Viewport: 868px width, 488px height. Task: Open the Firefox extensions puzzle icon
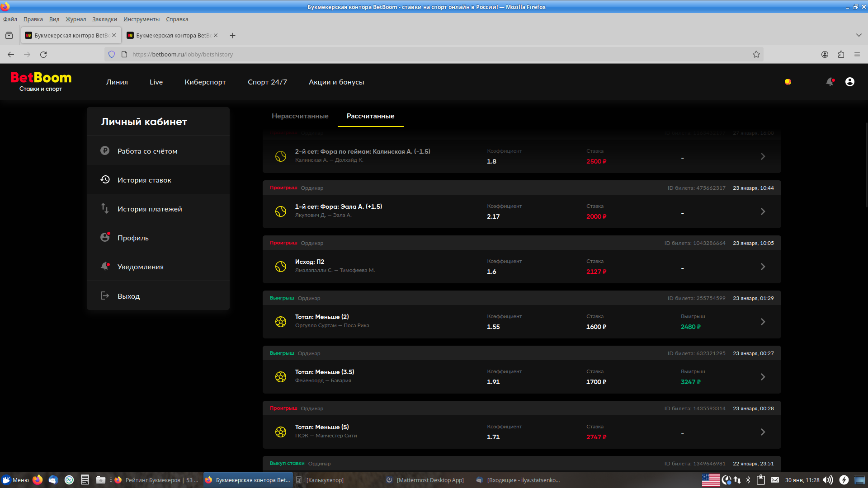click(x=841, y=54)
